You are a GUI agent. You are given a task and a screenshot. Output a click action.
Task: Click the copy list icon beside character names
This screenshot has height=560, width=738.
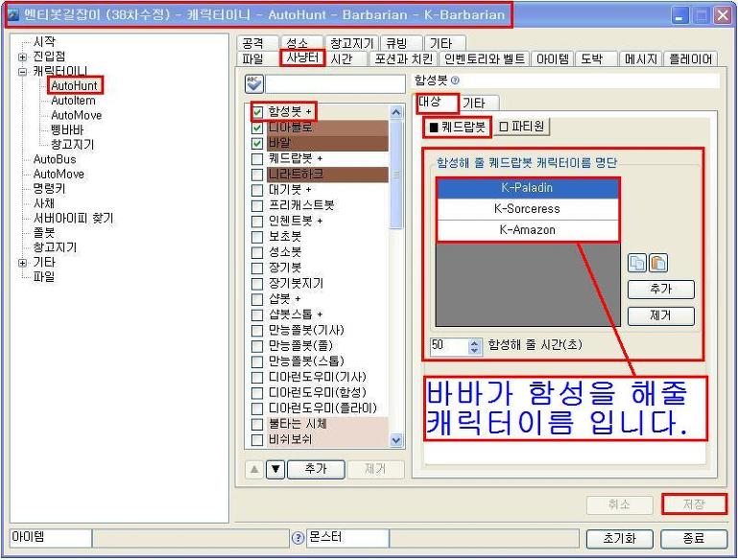click(x=637, y=263)
